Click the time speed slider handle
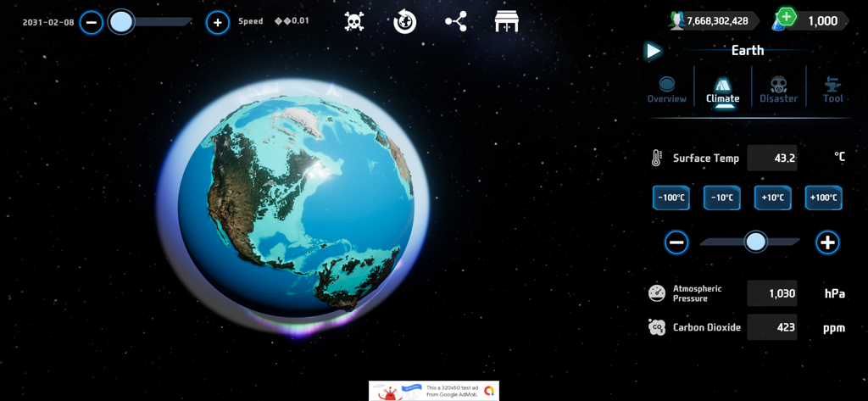The height and width of the screenshot is (401, 868). [x=121, y=22]
